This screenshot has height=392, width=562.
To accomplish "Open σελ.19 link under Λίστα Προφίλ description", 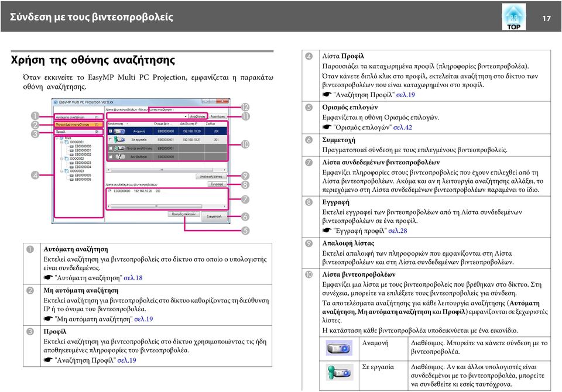I will coord(405,95).
